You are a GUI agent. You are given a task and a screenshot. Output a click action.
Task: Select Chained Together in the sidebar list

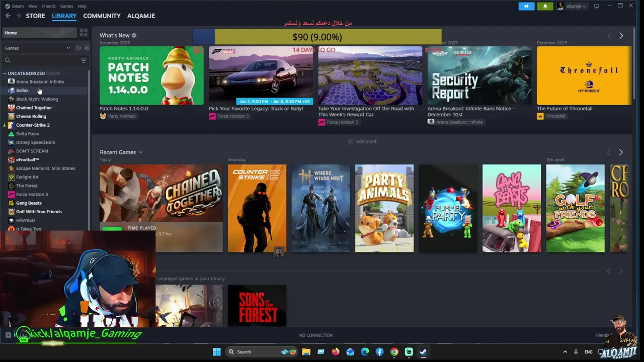(34, 108)
